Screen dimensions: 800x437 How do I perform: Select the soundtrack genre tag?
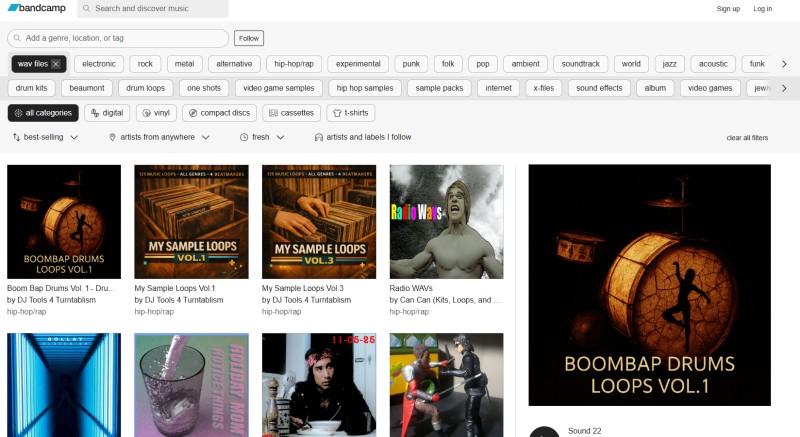coord(581,64)
